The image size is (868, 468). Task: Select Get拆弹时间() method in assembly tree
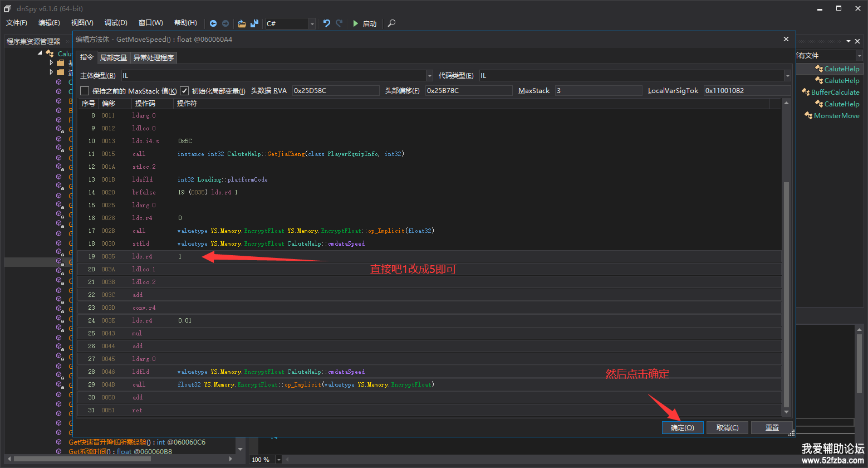(120, 452)
